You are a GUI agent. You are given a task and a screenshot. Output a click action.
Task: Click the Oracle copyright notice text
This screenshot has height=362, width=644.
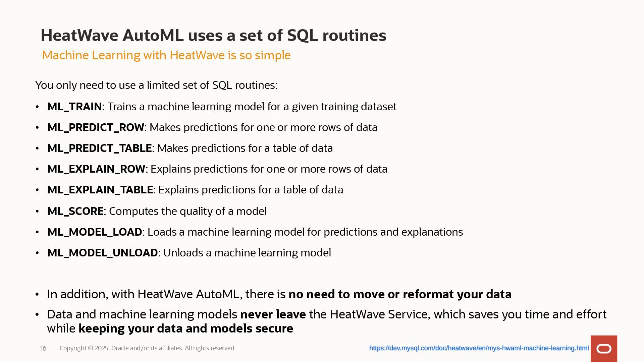[x=147, y=348]
